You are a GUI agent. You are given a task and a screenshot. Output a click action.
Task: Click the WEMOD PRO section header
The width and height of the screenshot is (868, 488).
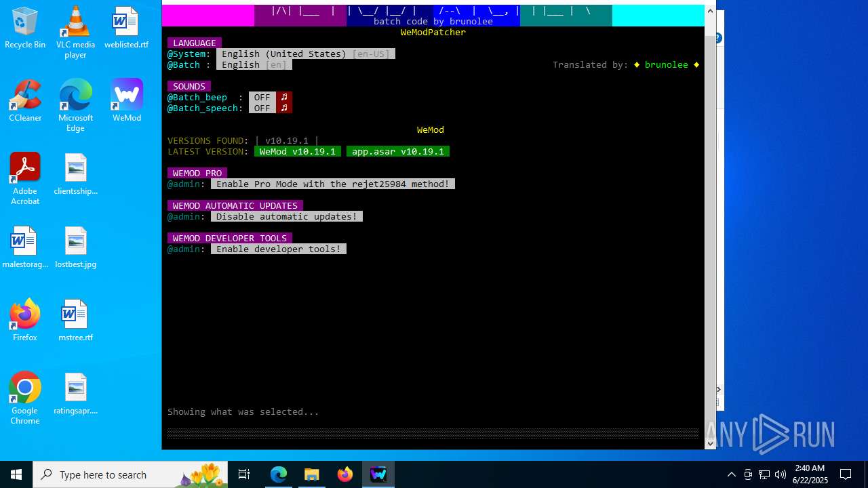coord(197,173)
